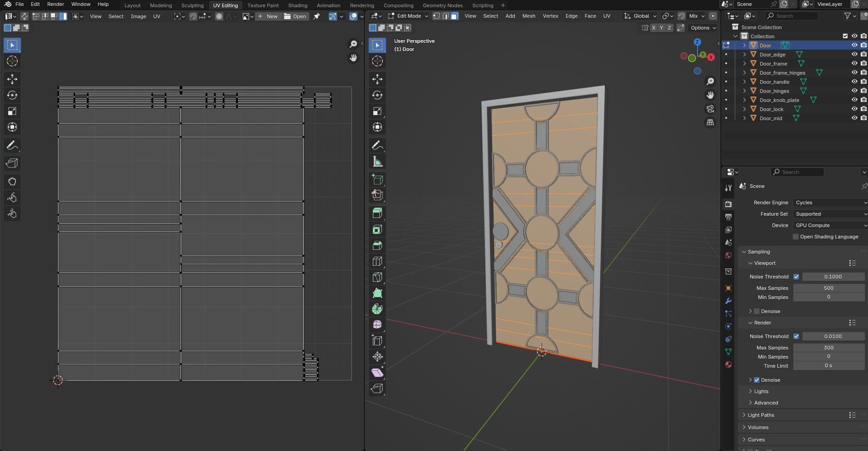Image resolution: width=868 pixels, height=451 pixels.
Task: Select the Shear tool
Action: click(x=377, y=373)
